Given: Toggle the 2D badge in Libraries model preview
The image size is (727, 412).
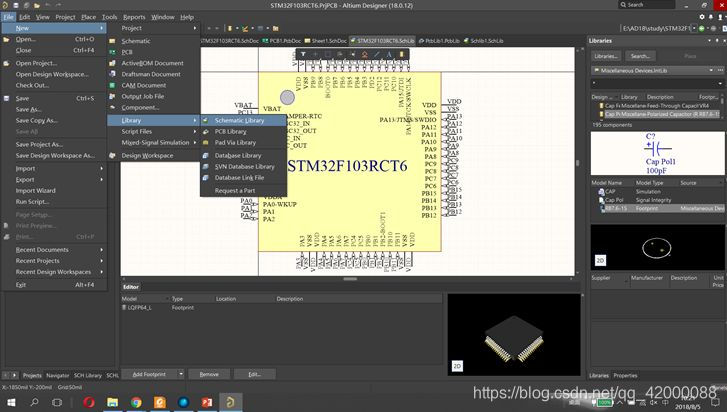Looking at the screenshot, I should point(600,259).
